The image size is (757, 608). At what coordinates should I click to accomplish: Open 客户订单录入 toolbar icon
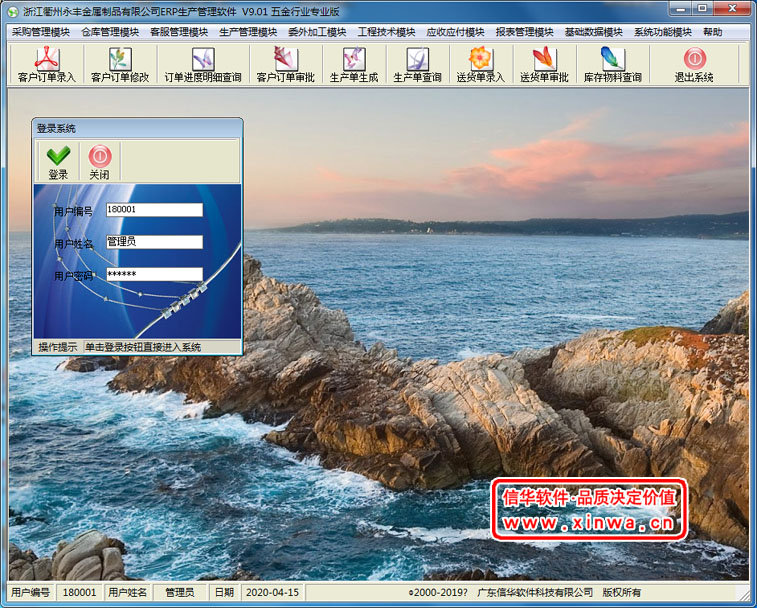(x=47, y=64)
